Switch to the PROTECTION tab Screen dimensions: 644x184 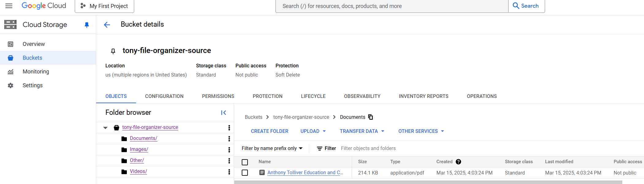coord(267,96)
